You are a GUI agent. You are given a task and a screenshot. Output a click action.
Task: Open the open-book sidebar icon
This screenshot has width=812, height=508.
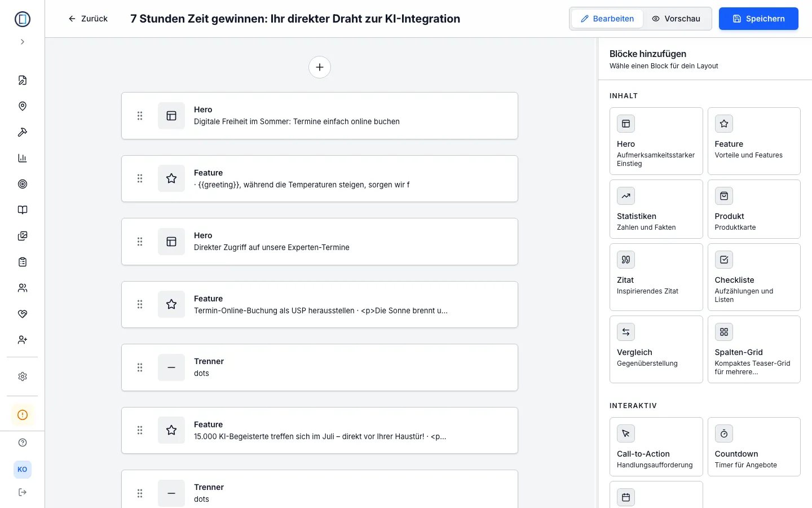click(x=23, y=210)
